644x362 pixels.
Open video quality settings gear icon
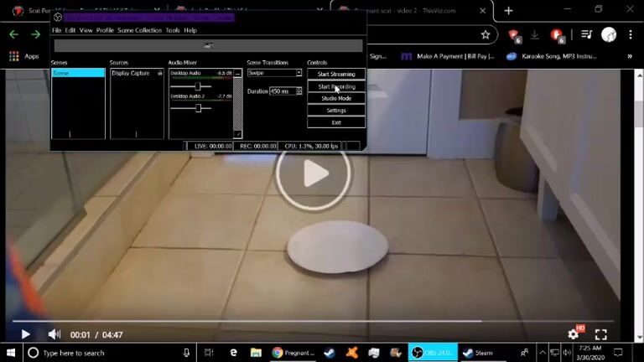[x=574, y=334]
